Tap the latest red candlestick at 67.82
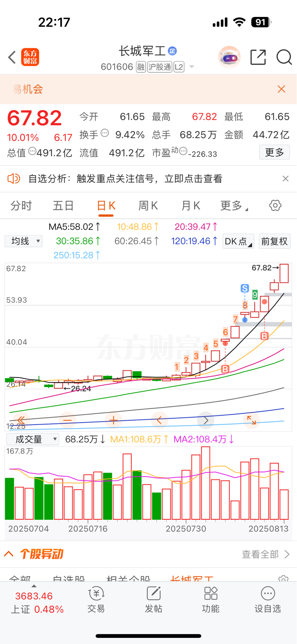The height and width of the screenshot is (644, 297). (x=284, y=273)
